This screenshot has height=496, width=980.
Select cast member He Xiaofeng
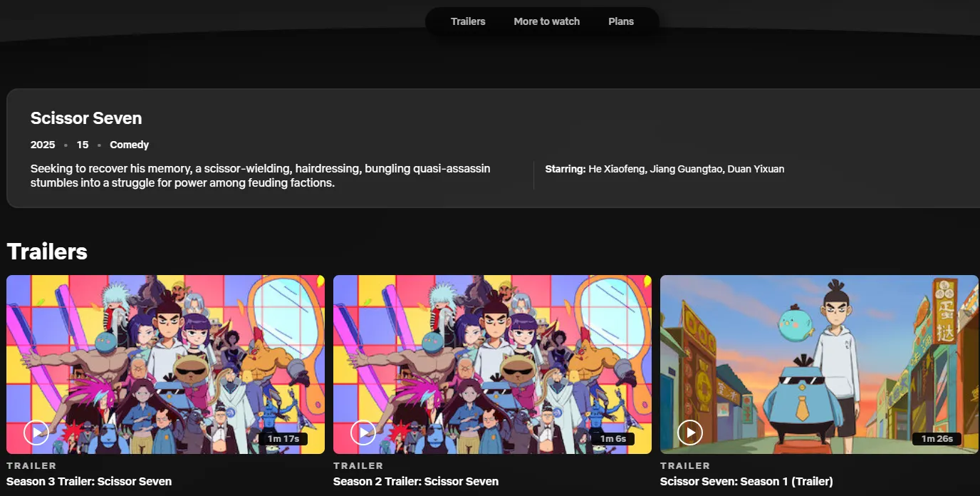pos(617,169)
